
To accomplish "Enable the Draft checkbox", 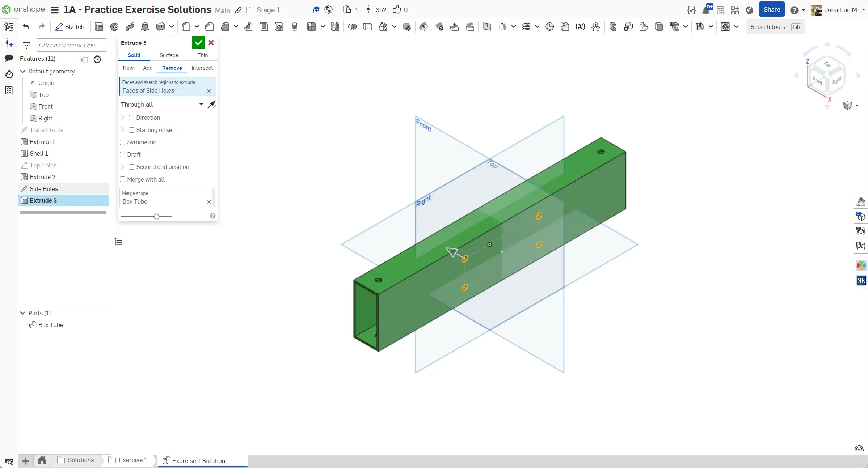I will 123,155.
